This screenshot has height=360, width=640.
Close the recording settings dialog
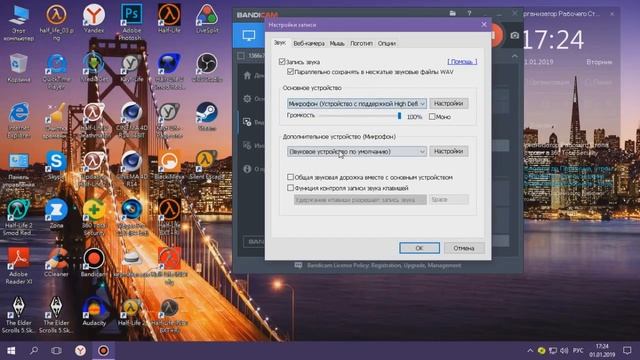tap(484, 24)
